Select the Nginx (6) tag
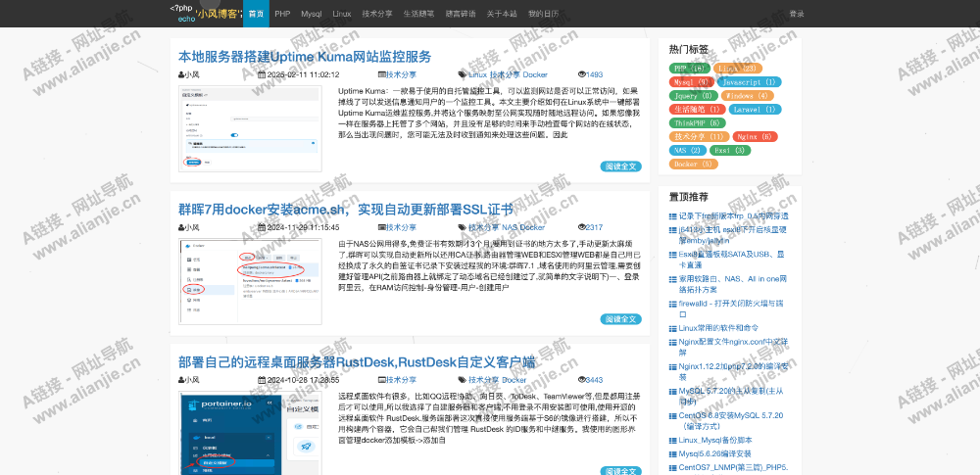980x475 pixels. [755, 137]
